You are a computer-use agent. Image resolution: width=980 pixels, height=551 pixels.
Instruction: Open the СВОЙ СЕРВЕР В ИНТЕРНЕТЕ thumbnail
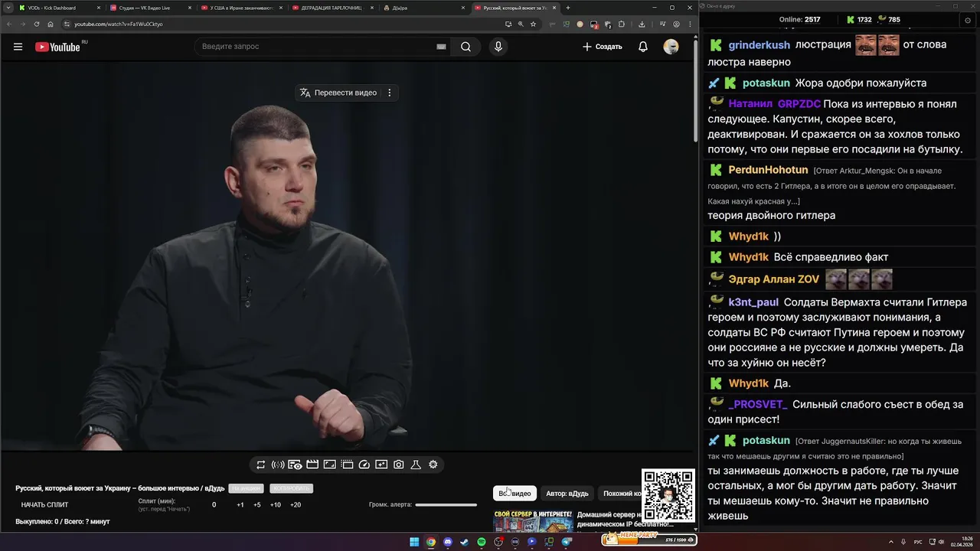[x=533, y=520]
